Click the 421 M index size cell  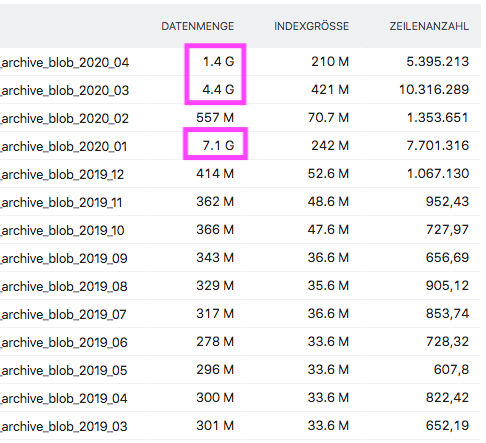pyautogui.click(x=330, y=90)
